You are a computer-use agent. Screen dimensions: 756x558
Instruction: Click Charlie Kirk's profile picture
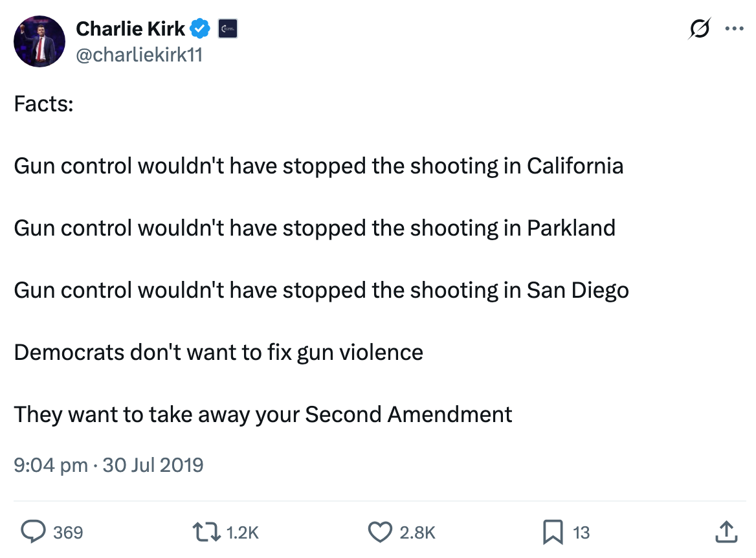(x=39, y=41)
